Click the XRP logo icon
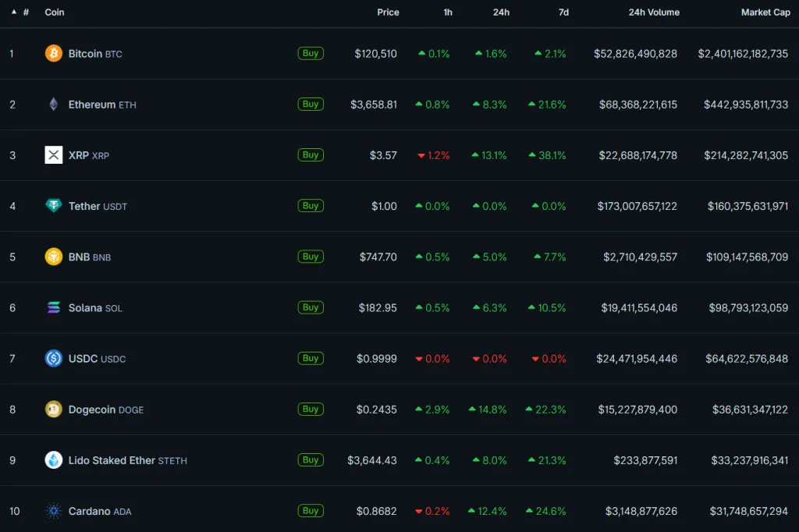799x532 pixels. pyautogui.click(x=53, y=155)
